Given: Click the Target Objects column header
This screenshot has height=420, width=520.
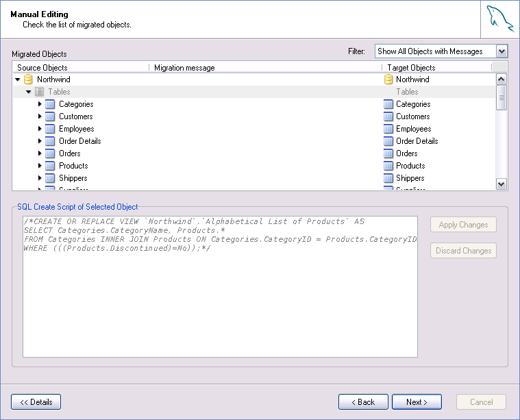Looking at the screenshot, I should [437, 68].
